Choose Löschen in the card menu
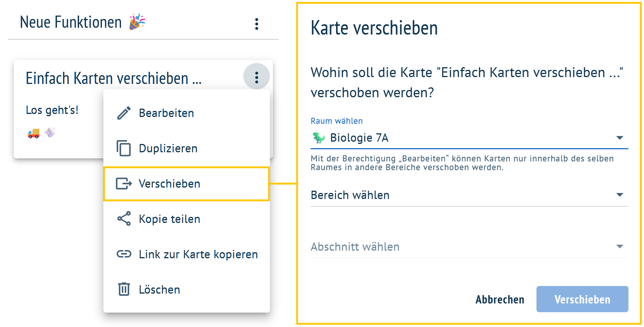The image size is (644, 327). click(159, 290)
